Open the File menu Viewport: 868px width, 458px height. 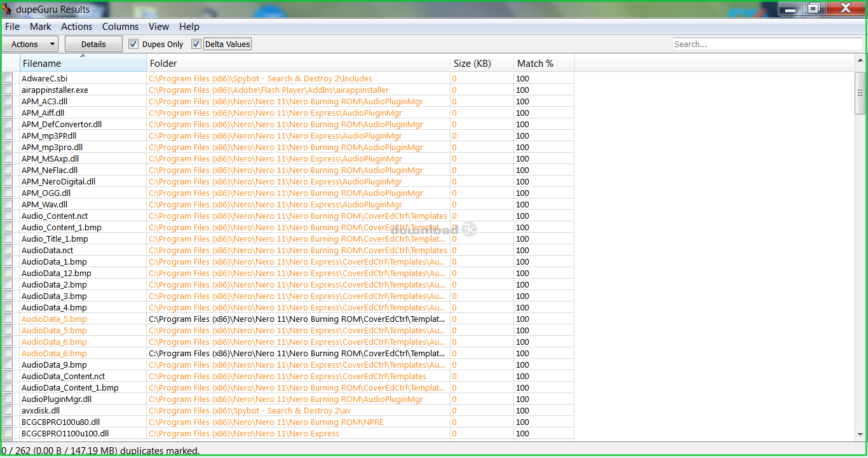click(x=13, y=27)
